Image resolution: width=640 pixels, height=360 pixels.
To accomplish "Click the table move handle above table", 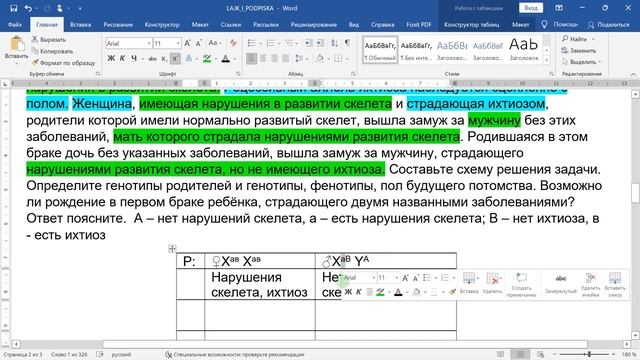I will [172, 248].
